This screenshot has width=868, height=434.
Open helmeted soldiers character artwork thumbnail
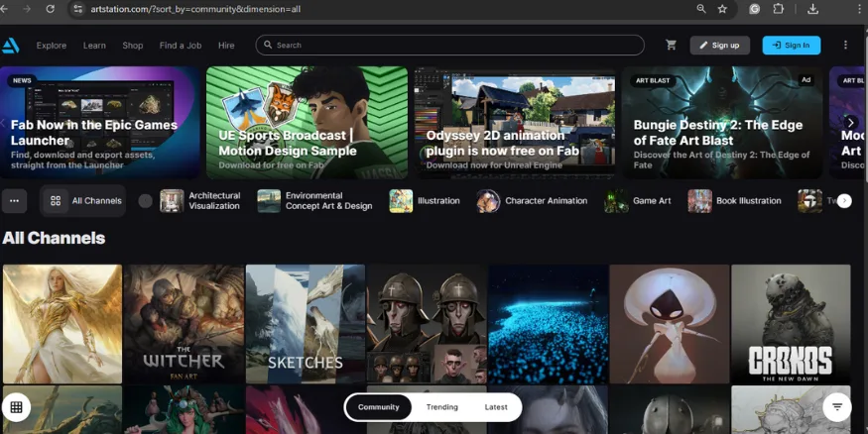coord(427,324)
